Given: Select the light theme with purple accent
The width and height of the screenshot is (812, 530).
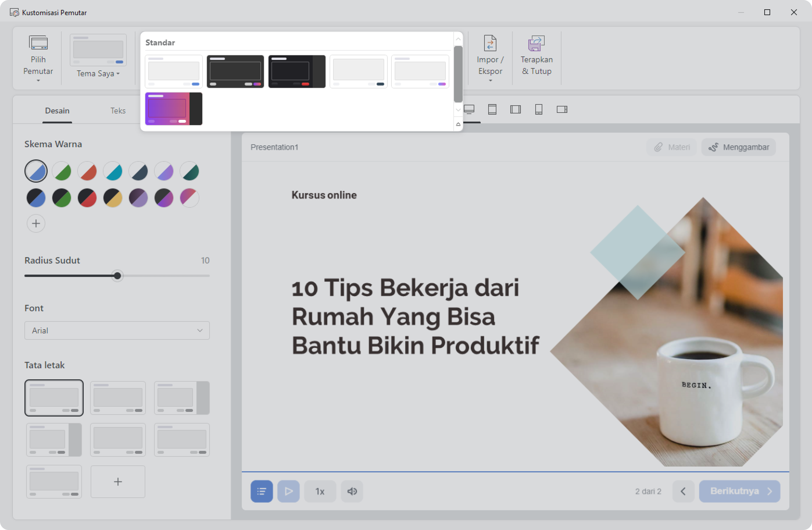Looking at the screenshot, I should click(420, 71).
